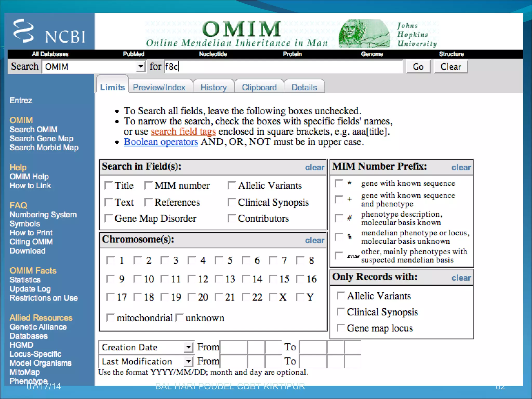
Task: Expand the Creation Date dropdown
Action: [x=188, y=347]
